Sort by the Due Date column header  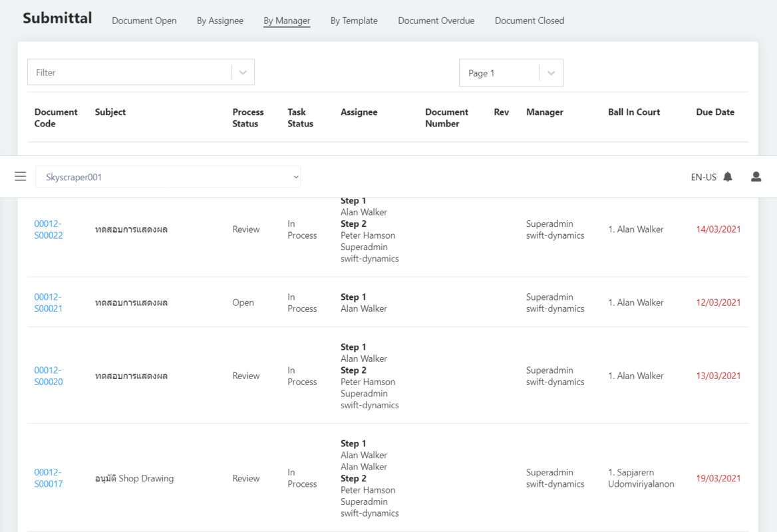pos(715,112)
